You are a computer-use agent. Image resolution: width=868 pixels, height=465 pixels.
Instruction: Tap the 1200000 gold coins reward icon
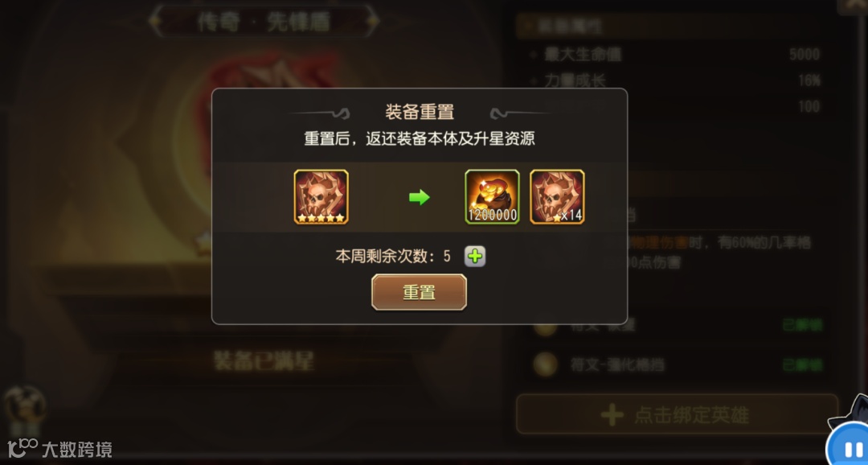click(x=492, y=197)
